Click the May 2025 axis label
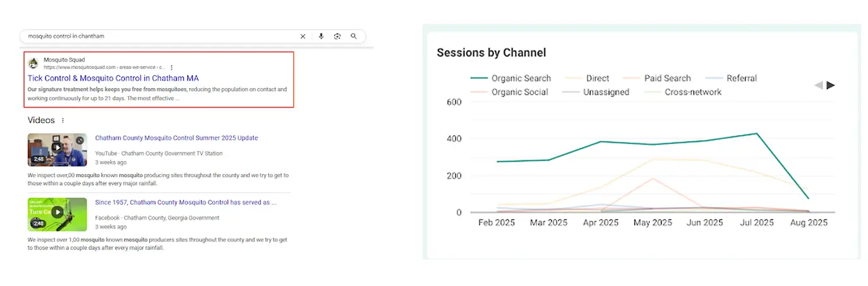This screenshot has height=286, width=868. [653, 223]
